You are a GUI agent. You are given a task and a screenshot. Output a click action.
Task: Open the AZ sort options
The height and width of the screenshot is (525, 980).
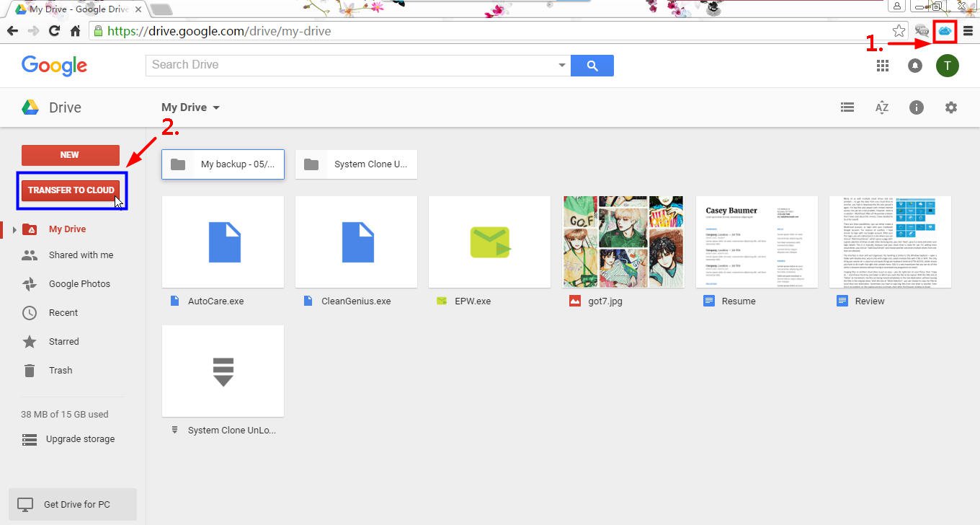coord(881,107)
